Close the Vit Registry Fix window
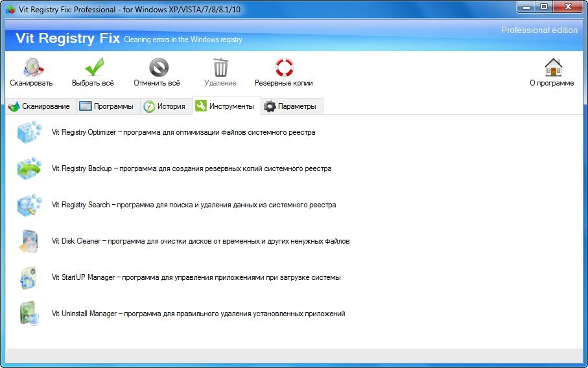 point(568,7)
